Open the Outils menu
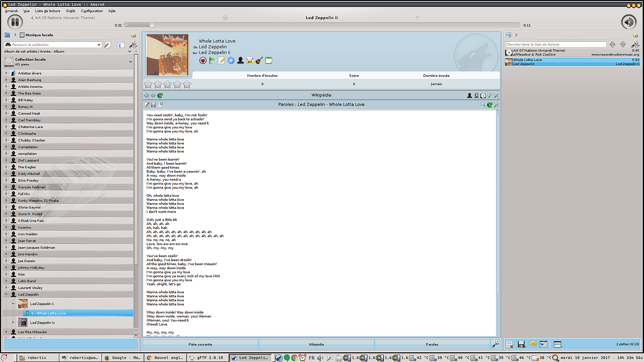This screenshot has width=644, height=362. click(71, 11)
